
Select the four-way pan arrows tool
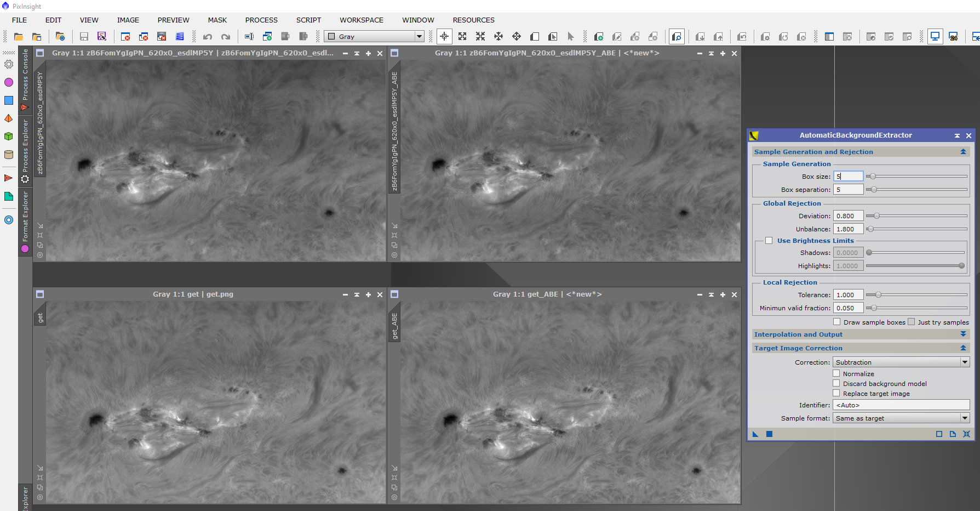[x=517, y=37]
